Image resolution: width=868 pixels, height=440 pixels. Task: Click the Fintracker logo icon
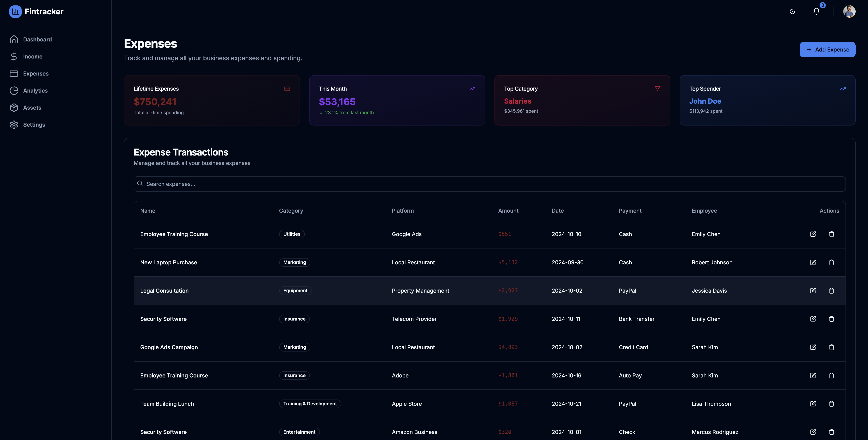[x=15, y=11]
